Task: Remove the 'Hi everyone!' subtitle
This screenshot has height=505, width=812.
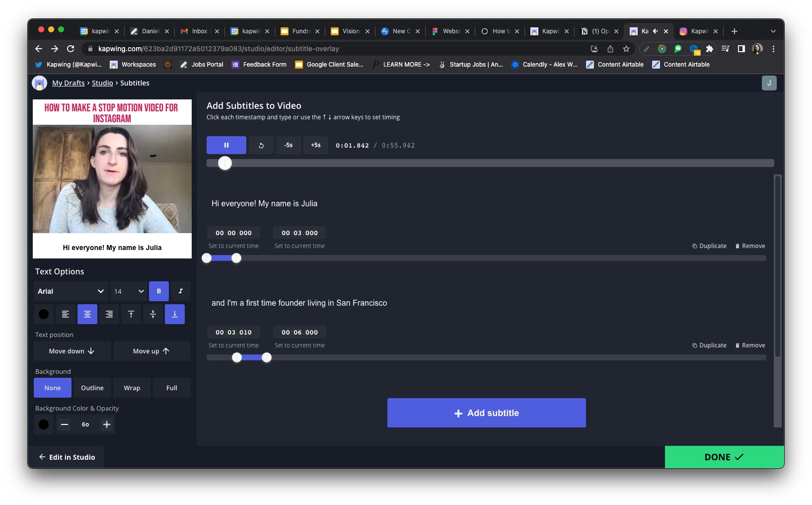Action: [750, 246]
